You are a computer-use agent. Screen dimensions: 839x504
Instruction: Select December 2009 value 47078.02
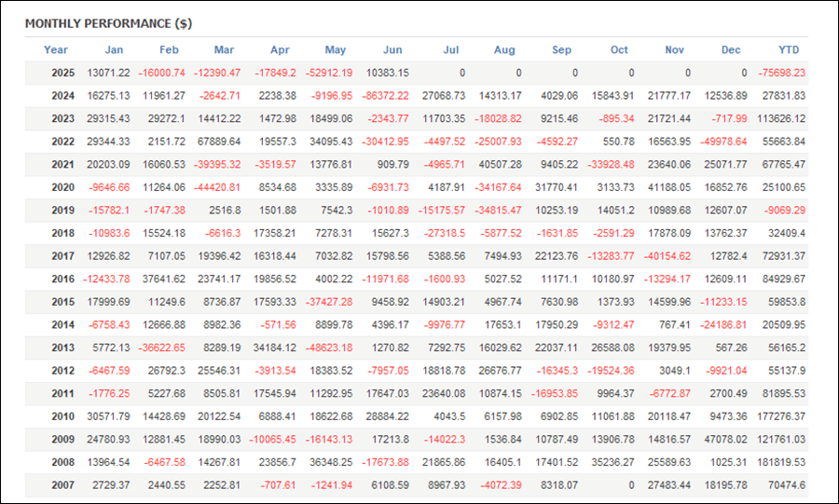coord(725,440)
